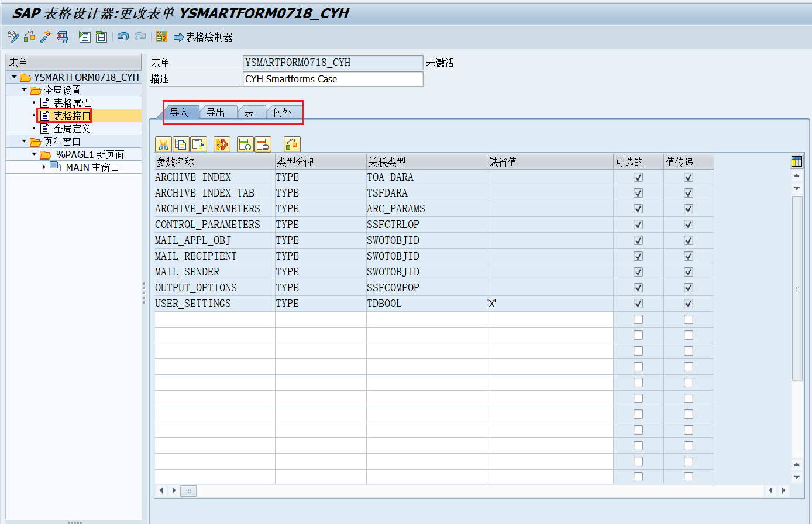Click the 描述 text field
This screenshot has width=812, height=524.
coord(332,79)
